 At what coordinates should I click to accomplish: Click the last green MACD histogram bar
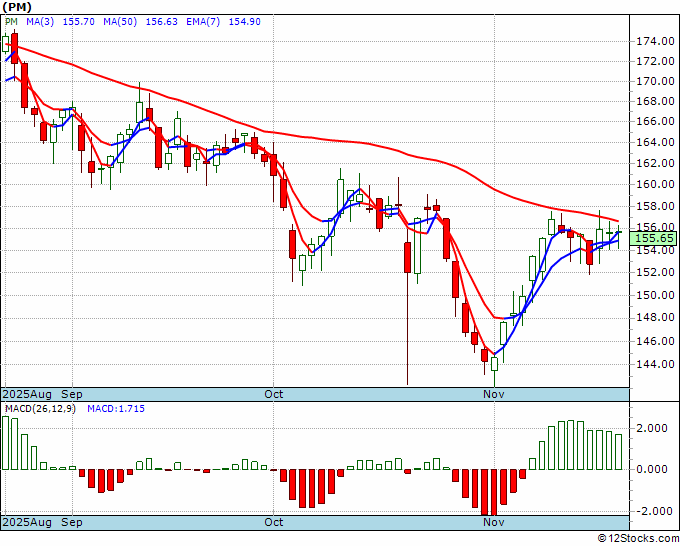618,452
